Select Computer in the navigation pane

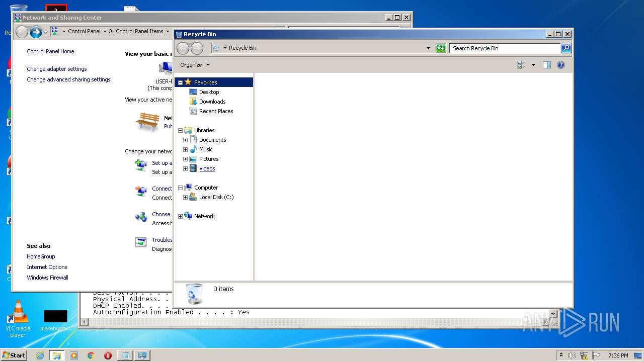(x=206, y=188)
